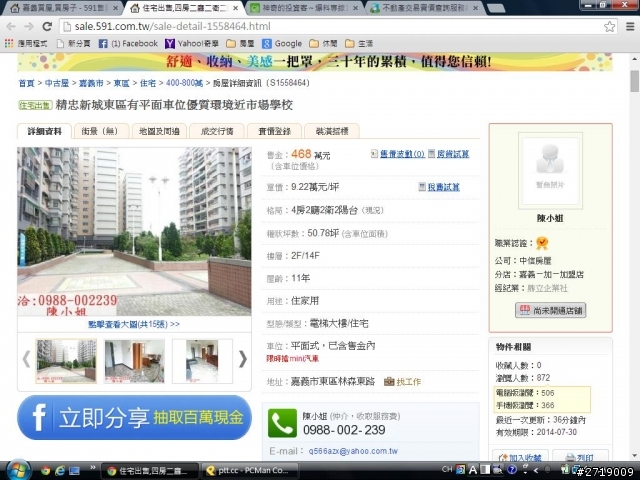
Task: Click CH language indicator in tray
Action: [447, 469]
